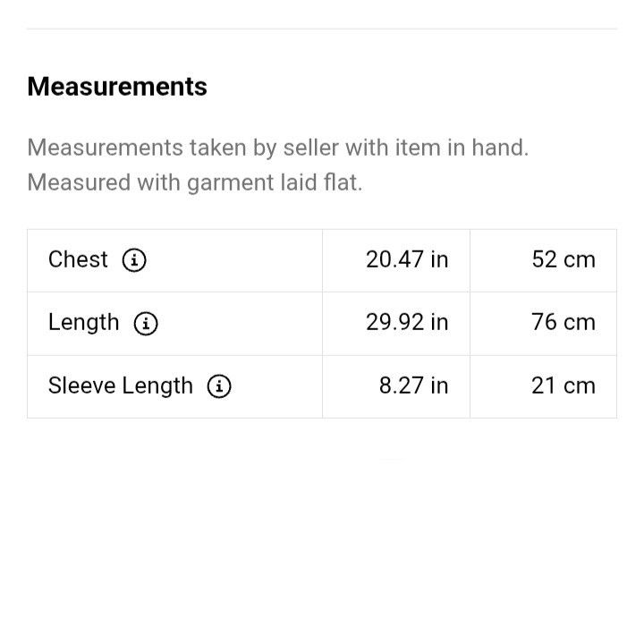
Task: Click the 20.47 in chest value
Action: (x=407, y=260)
